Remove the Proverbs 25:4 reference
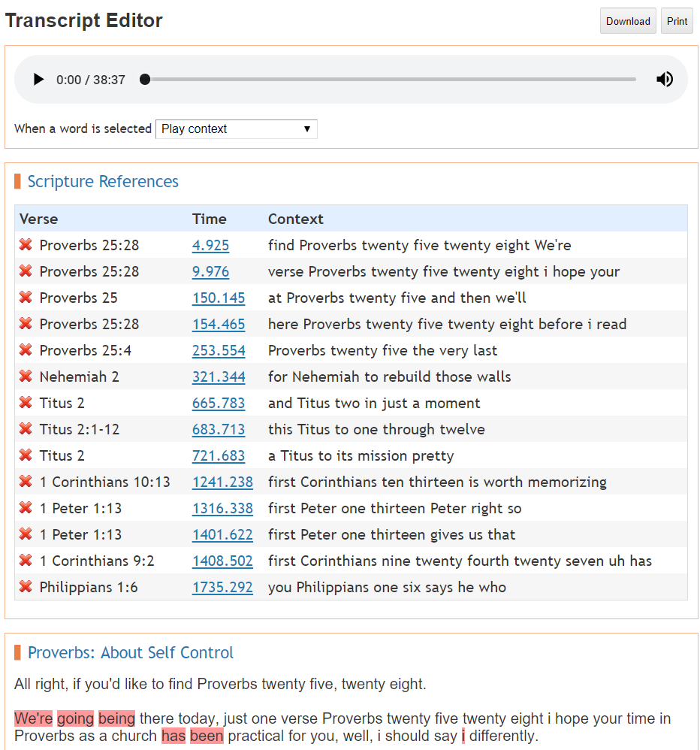The image size is (700, 750). tap(26, 350)
